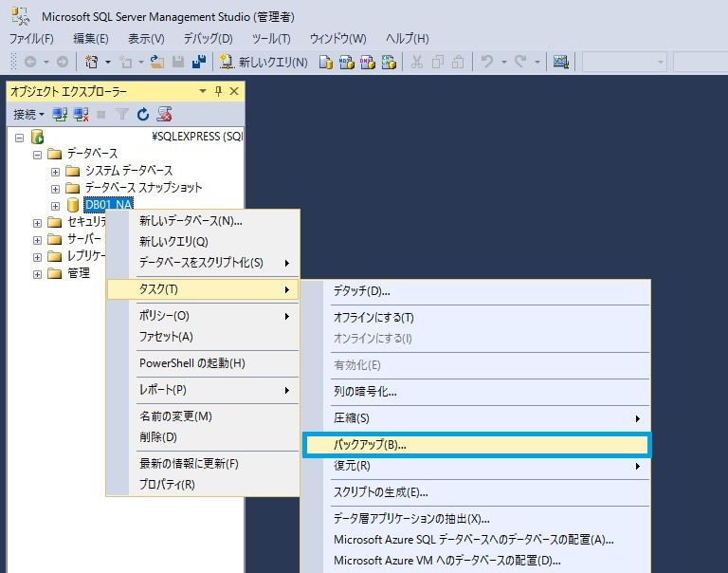
Task: Click the script icon with red X
Action: [x=164, y=114]
